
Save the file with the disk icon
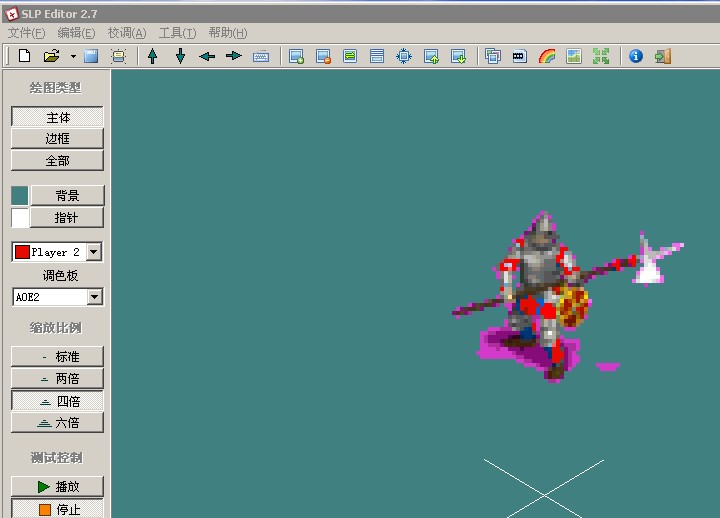tap(91, 56)
